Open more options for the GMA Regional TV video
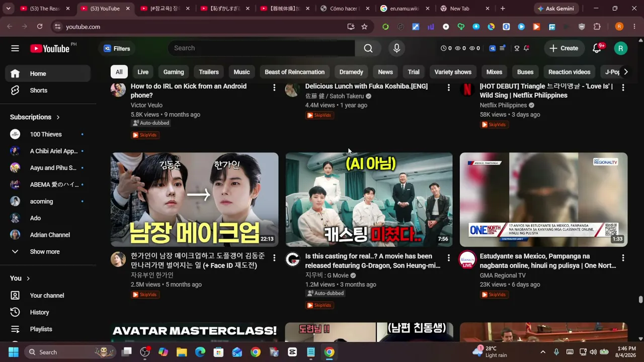644x362 pixels. coord(623,258)
